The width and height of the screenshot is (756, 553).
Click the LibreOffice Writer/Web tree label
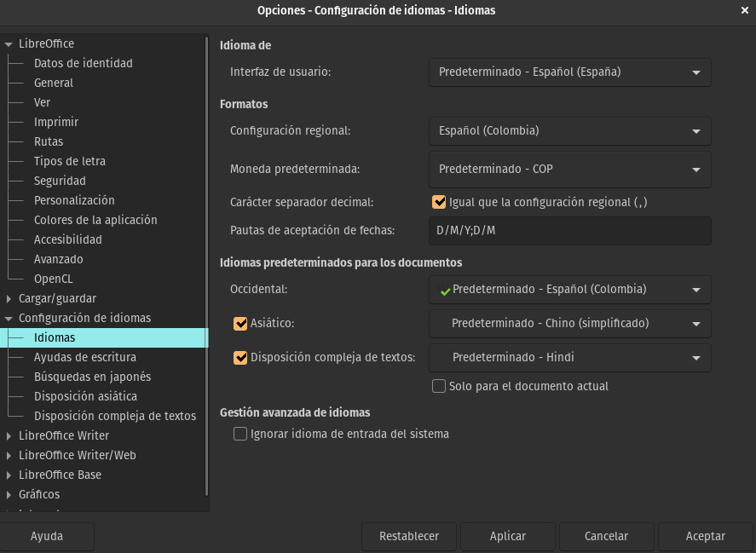pos(78,456)
